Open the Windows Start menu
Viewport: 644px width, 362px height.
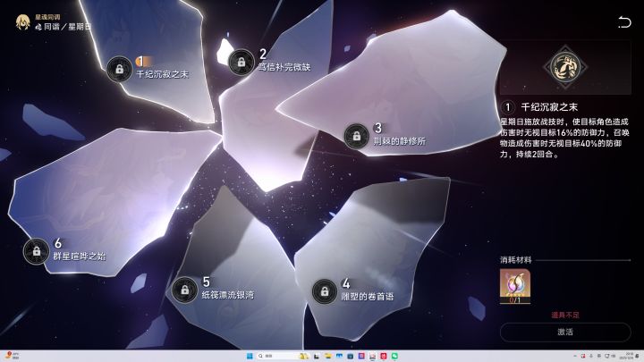250,356
